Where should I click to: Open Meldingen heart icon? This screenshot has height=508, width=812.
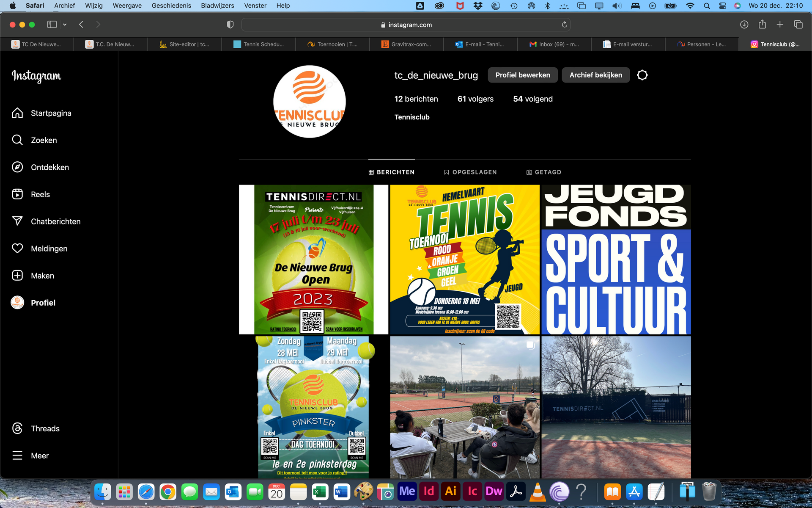click(17, 248)
